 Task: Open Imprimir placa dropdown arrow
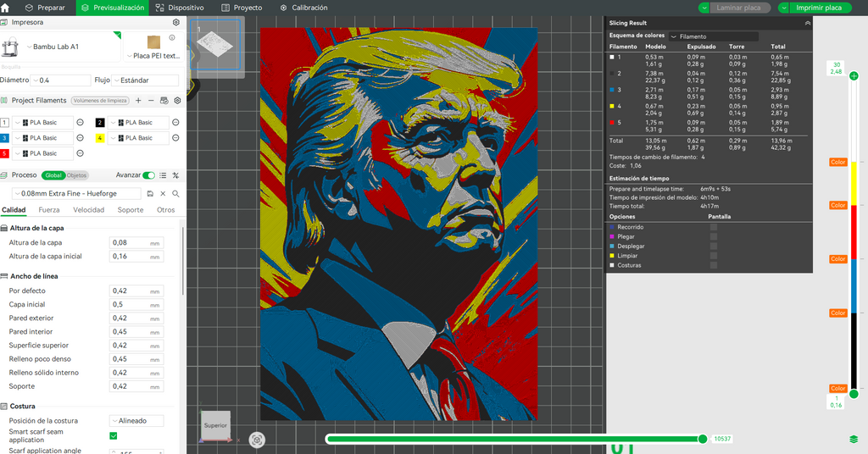(783, 8)
